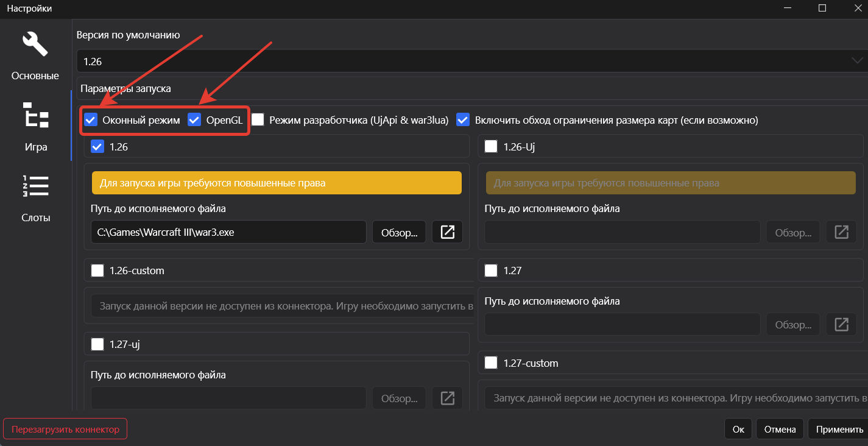Click Обзор... in the 1.27-uj section
Image resolution: width=868 pixels, height=446 pixels.
[x=399, y=398]
